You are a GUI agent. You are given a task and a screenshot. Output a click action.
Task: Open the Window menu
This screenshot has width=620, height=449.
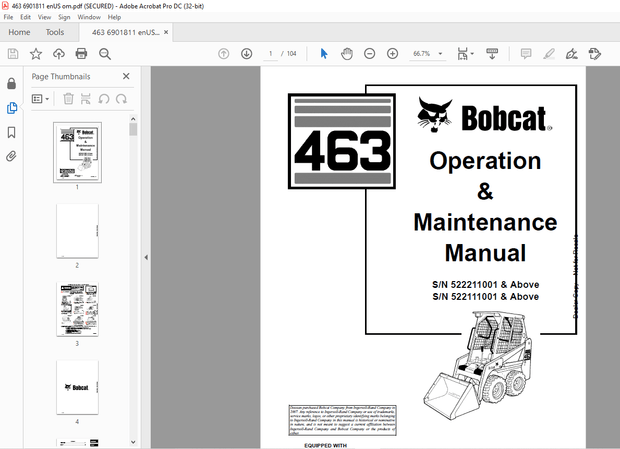89,17
